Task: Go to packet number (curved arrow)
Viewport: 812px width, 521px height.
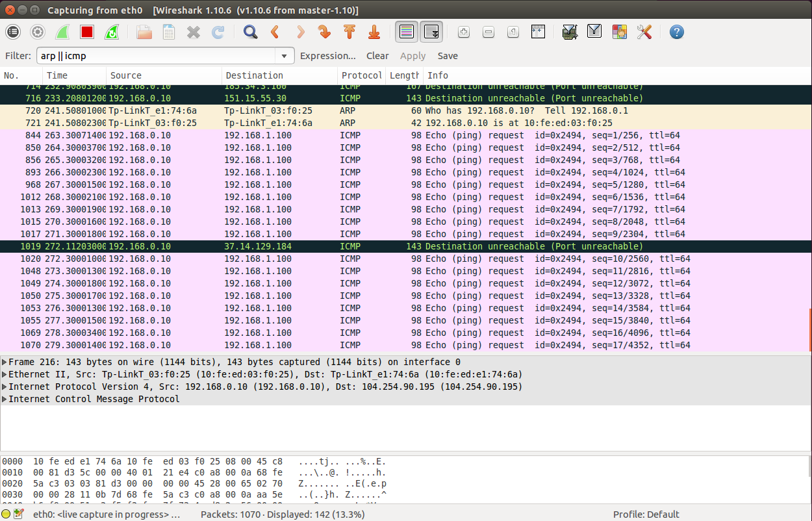Action: pyautogui.click(x=324, y=32)
